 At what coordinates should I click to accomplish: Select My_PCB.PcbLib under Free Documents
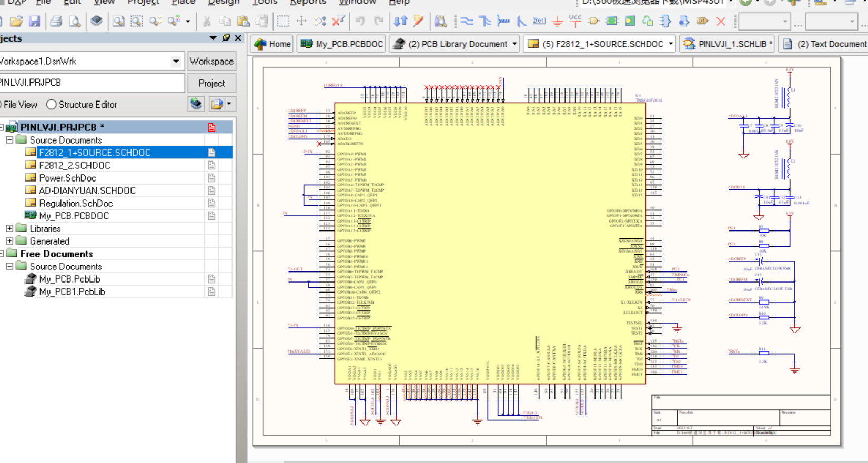[x=69, y=279]
